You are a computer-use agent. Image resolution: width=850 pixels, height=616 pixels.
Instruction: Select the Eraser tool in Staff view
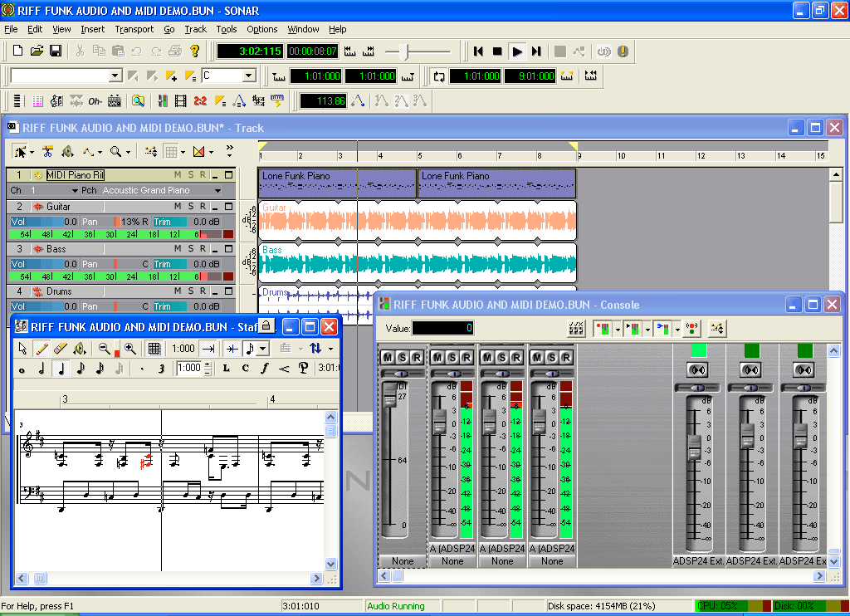[x=60, y=349]
